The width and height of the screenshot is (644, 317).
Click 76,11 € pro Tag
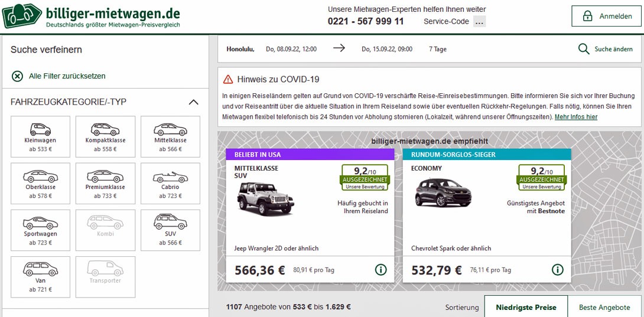(x=490, y=270)
